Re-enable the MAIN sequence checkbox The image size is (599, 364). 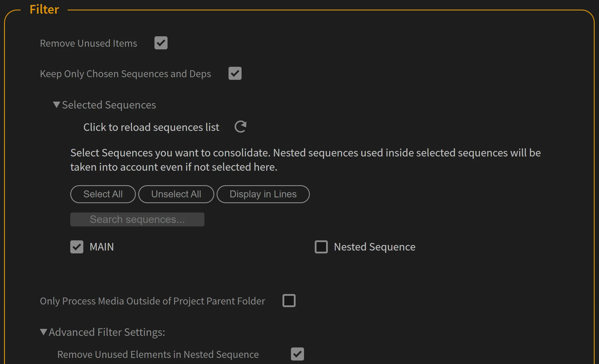[x=77, y=247]
